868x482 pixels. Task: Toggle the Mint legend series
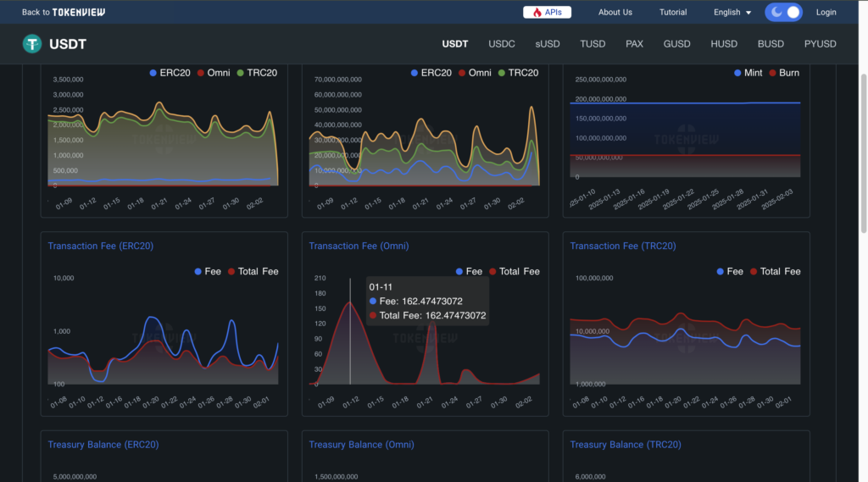[x=748, y=73]
